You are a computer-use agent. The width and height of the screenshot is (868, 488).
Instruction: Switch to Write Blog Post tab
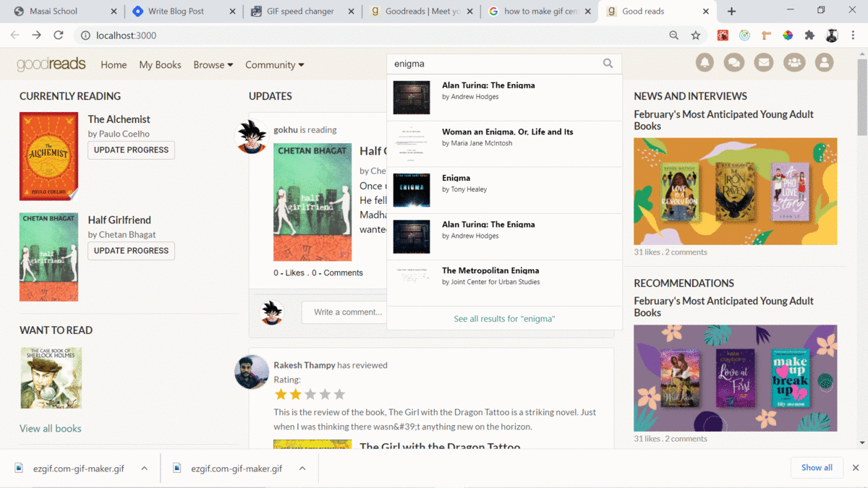tap(184, 12)
